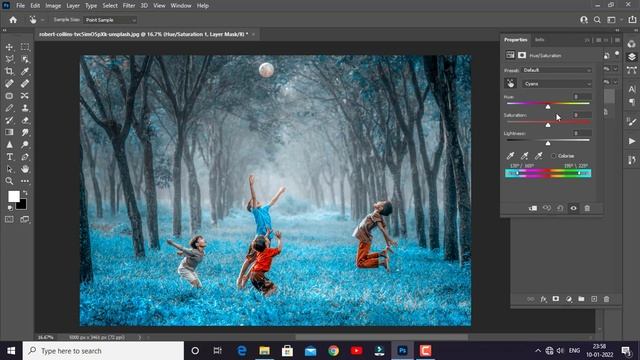Toggle adjustment layer visibility eye icon
Viewport: 640px width, 360px height.
(573, 208)
